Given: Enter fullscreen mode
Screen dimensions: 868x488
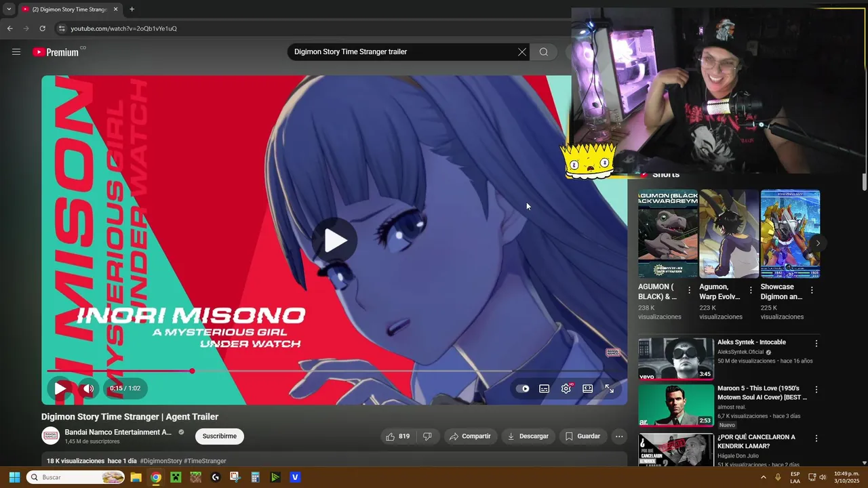Looking at the screenshot, I should pos(610,388).
